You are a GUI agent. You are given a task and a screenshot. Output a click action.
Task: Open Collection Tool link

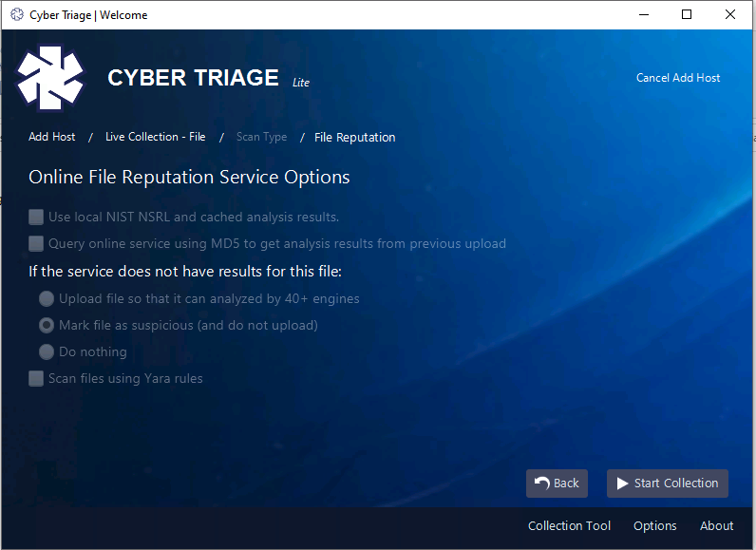click(x=569, y=525)
